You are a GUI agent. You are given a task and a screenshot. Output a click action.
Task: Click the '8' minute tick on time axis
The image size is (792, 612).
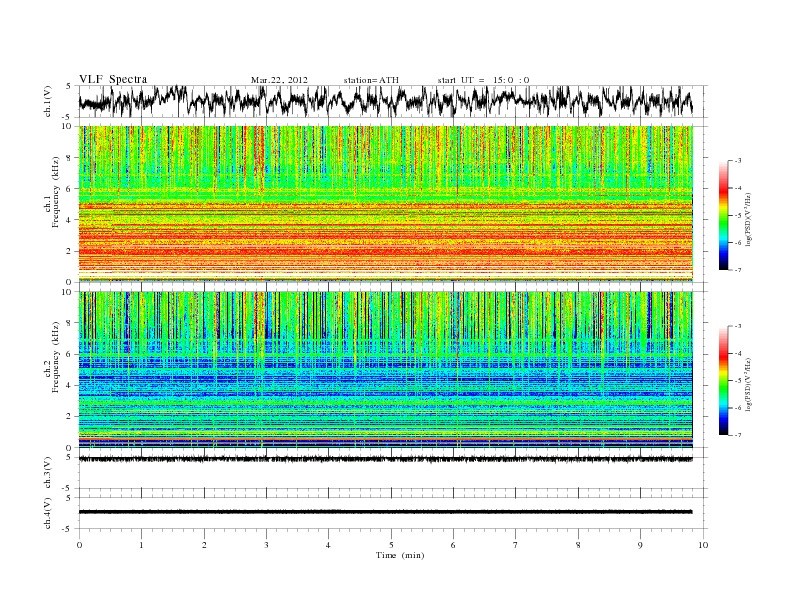578,545
